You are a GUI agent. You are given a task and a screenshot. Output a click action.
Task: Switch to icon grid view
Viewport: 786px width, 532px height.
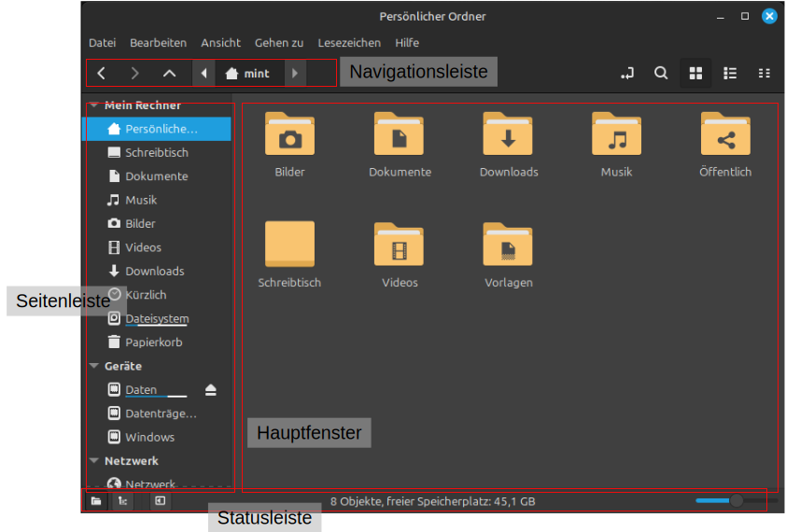tap(695, 73)
